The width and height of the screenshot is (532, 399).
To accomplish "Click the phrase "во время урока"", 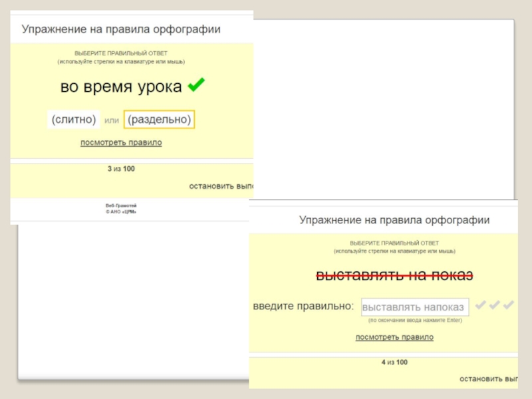I will click(121, 86).
